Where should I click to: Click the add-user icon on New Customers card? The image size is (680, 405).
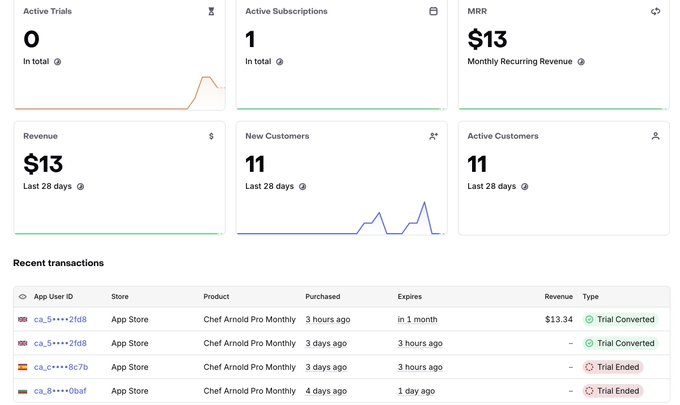point(433,136)
